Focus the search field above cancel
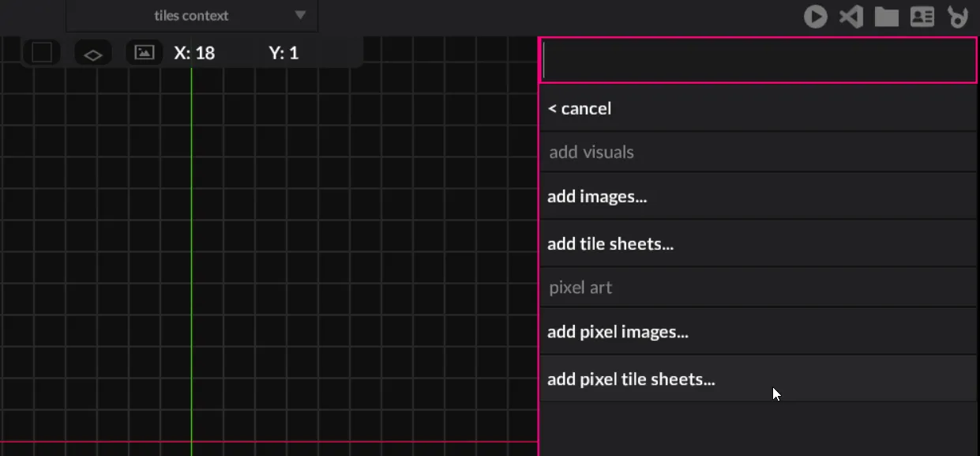The image size is (980, 456). [758, 61]
